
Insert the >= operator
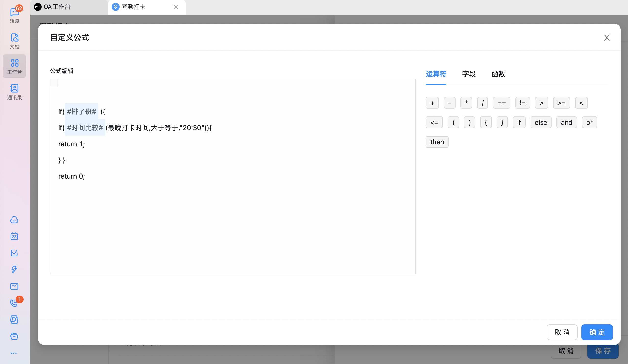(x=561, y=103)
